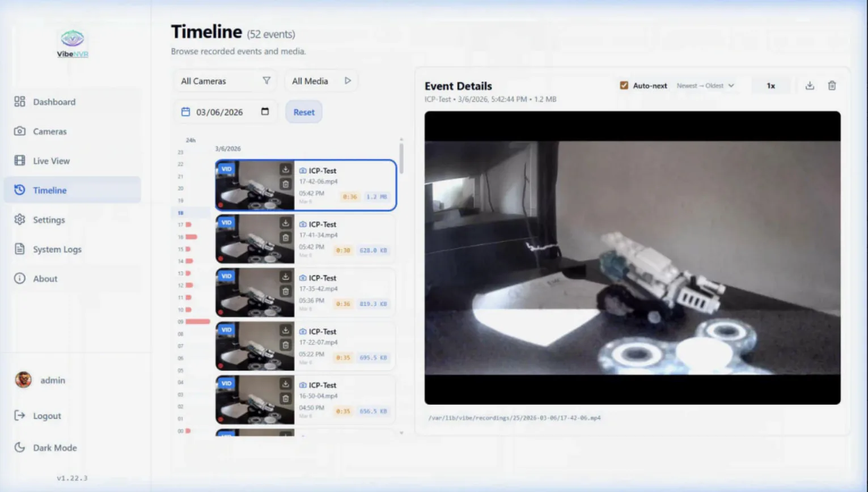Open the Settings page
This screenshot has height=492, width=868.
click(73, 220)
